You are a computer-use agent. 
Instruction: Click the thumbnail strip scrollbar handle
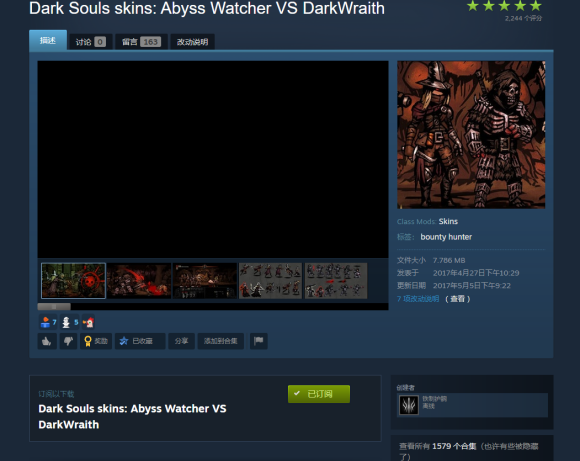tap(54, 307)
